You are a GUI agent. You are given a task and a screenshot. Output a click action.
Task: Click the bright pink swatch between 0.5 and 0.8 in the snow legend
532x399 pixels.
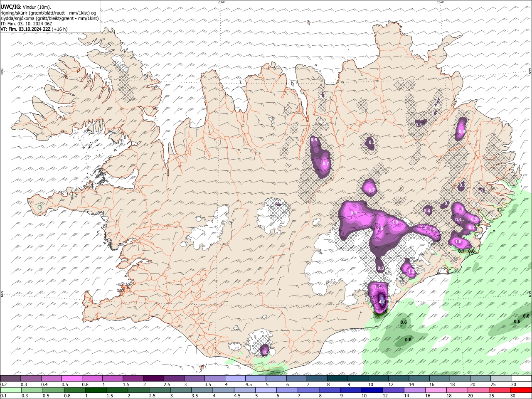(71, 378)
